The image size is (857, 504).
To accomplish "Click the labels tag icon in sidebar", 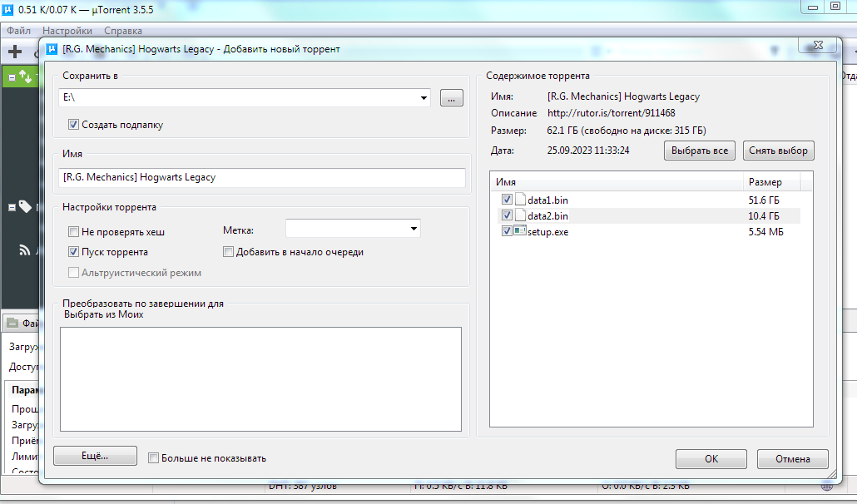I will [25, 206].
